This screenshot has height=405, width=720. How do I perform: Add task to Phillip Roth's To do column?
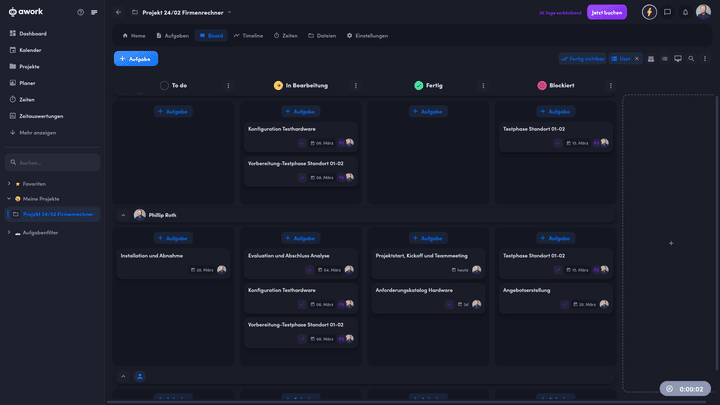click(173, 238)
